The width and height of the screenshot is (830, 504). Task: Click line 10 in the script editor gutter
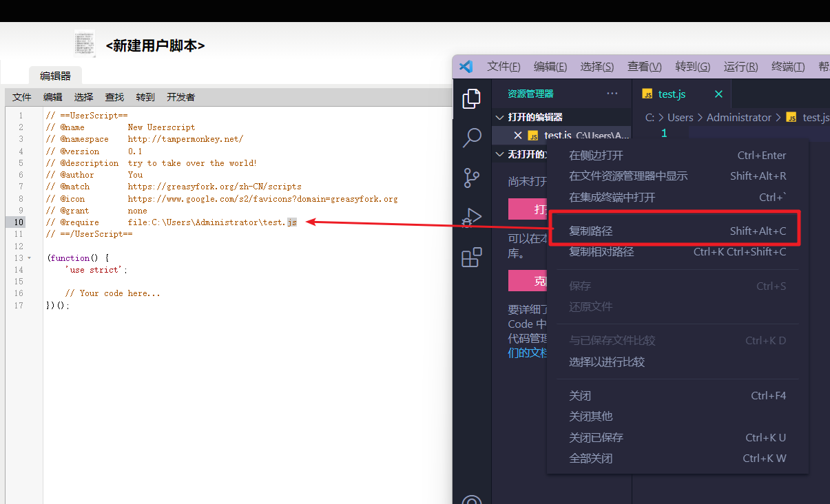tap(19, 222)
